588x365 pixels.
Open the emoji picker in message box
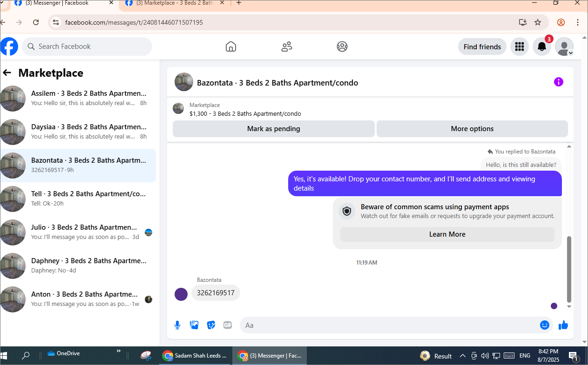click(x=545, y=325)
